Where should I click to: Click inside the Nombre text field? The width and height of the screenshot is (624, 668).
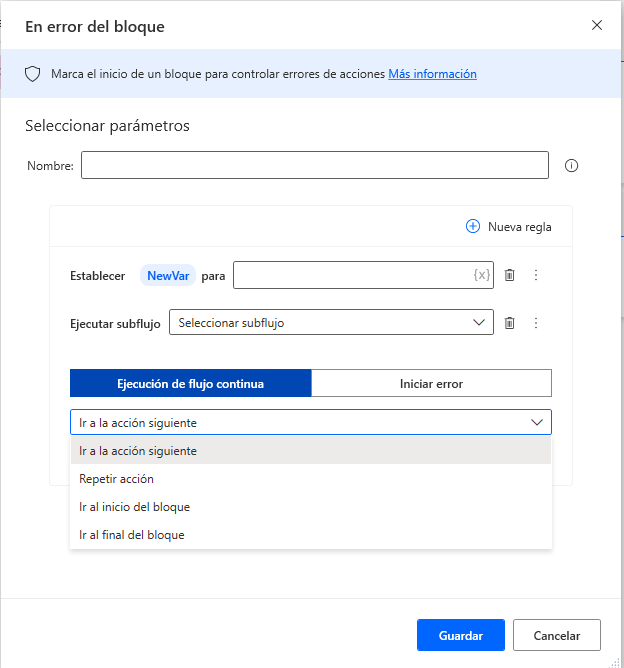click(x=315, y=165)
